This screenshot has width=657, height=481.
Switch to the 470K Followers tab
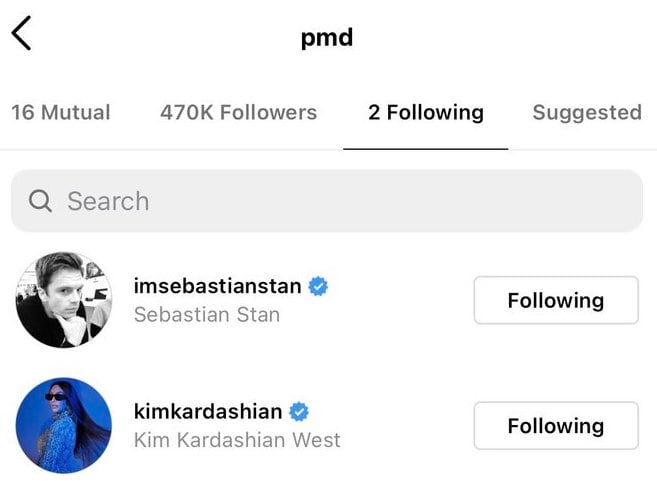(x=238, y=113)
